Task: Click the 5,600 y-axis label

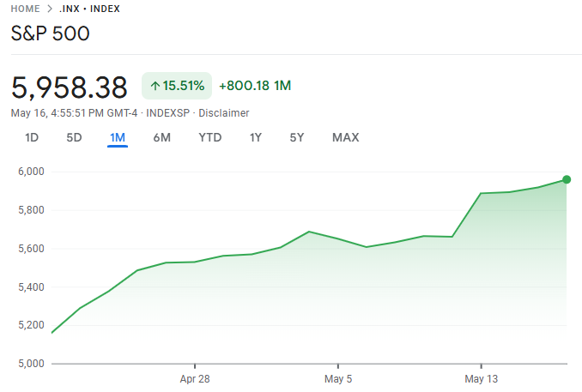Action: point(31,249)
